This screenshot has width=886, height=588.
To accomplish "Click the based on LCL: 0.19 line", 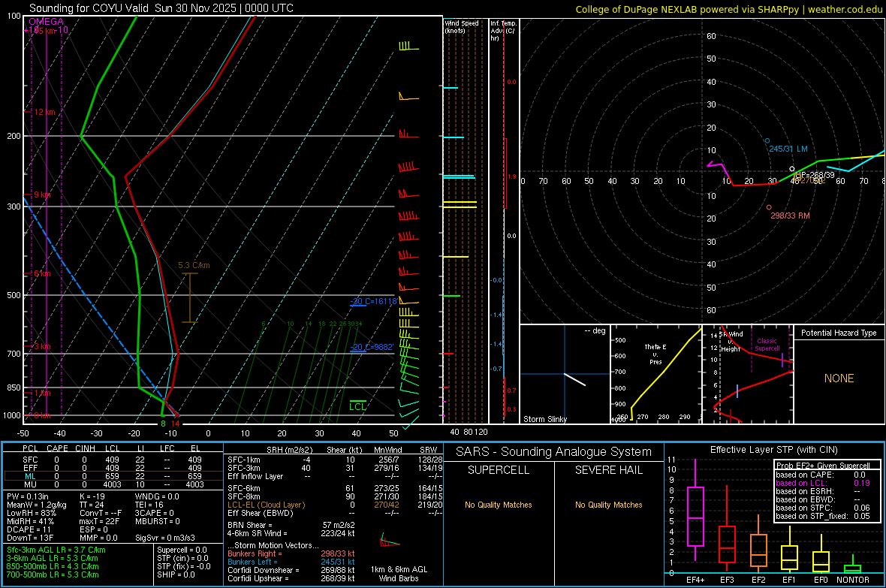I will coord(823,483).
